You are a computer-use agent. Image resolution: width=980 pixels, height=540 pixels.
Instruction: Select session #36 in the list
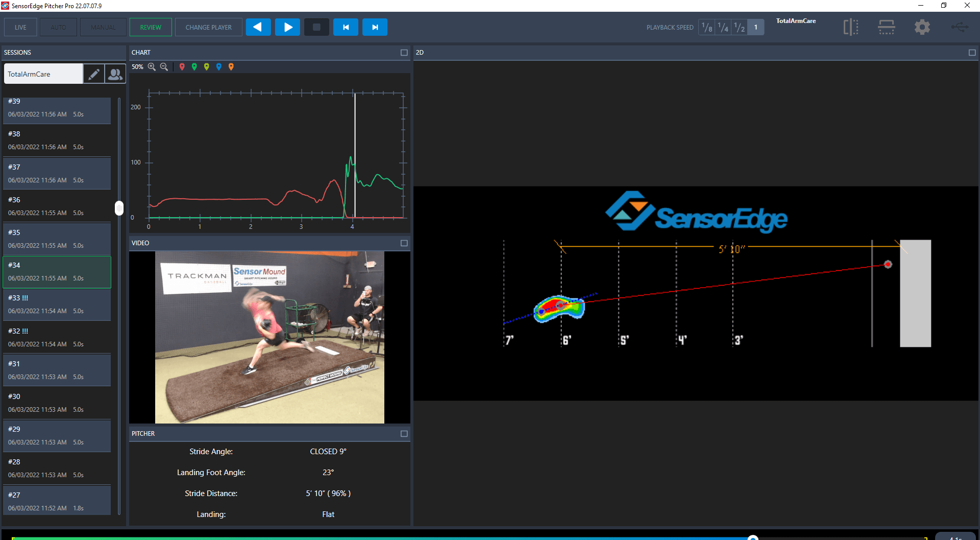tap(57, 206)
